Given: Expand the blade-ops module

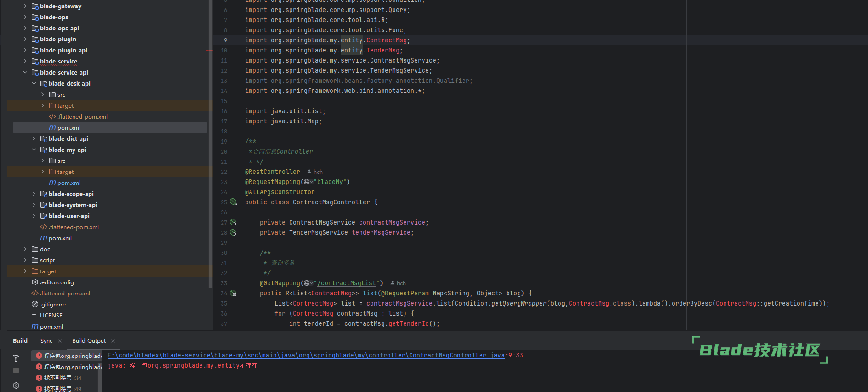Looking at the screenshot, I should click(25, 17).
